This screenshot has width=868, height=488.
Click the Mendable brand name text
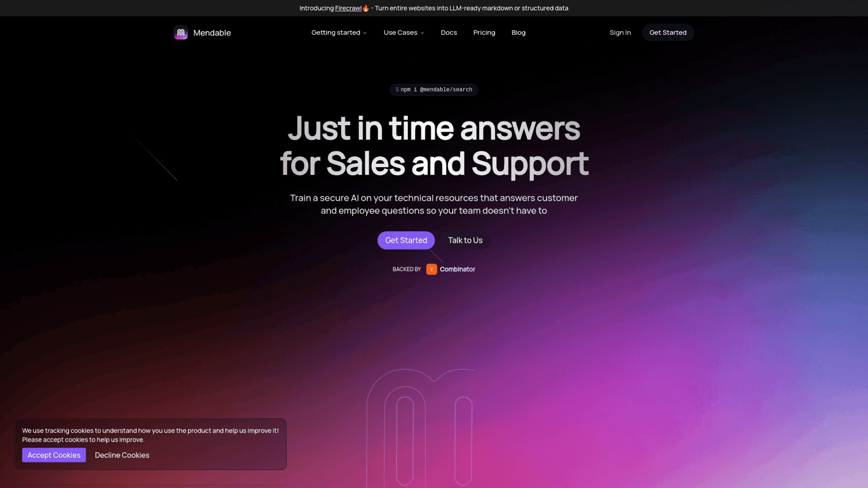(212, 33)
